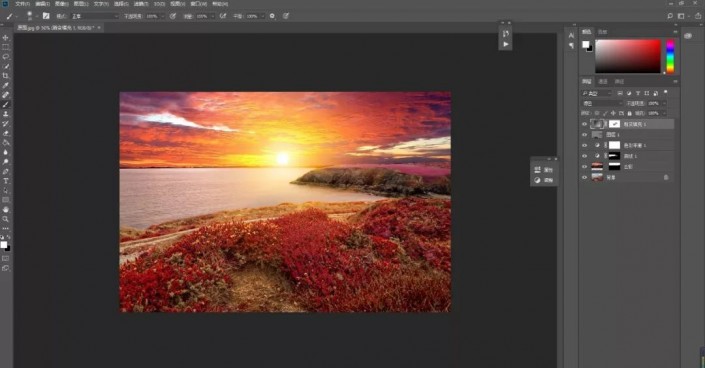
Task: Open the layer filter type dropdown
Action: pyautogui.click(x=597, y=93)
